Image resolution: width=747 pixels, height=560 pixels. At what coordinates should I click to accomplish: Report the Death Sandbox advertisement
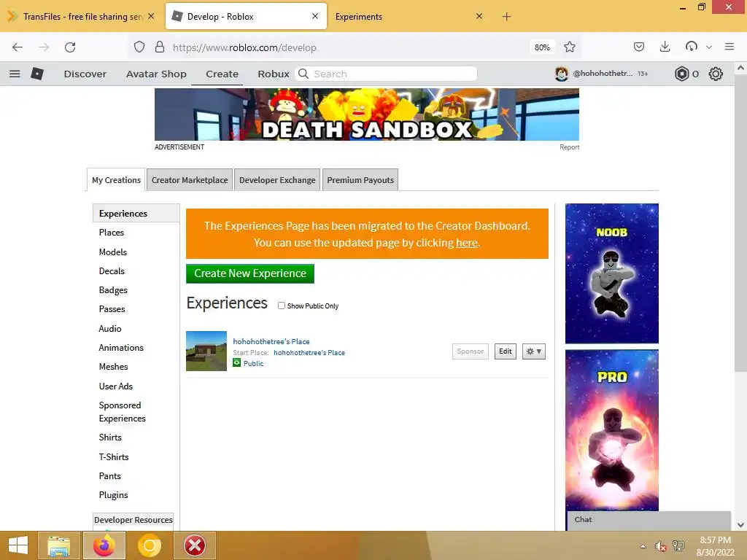pyautogui.click(x=569, y=147)
